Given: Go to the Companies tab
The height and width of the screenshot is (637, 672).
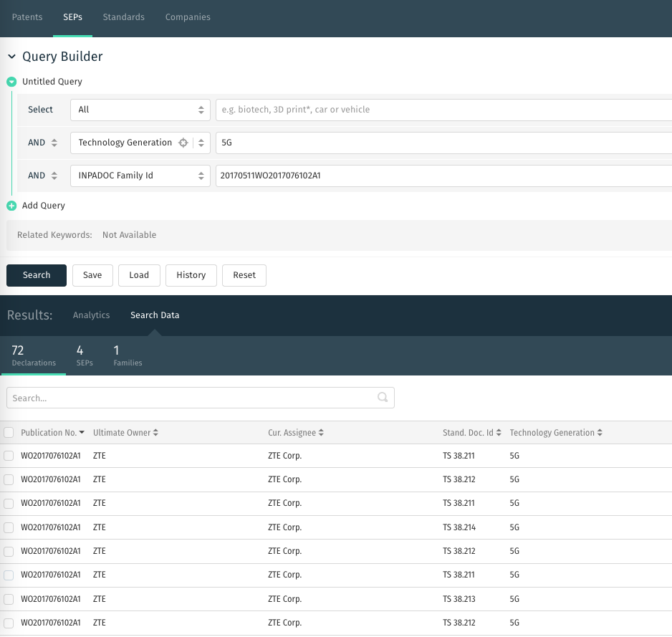Looking at the screenshot, I should coord(188,17).
